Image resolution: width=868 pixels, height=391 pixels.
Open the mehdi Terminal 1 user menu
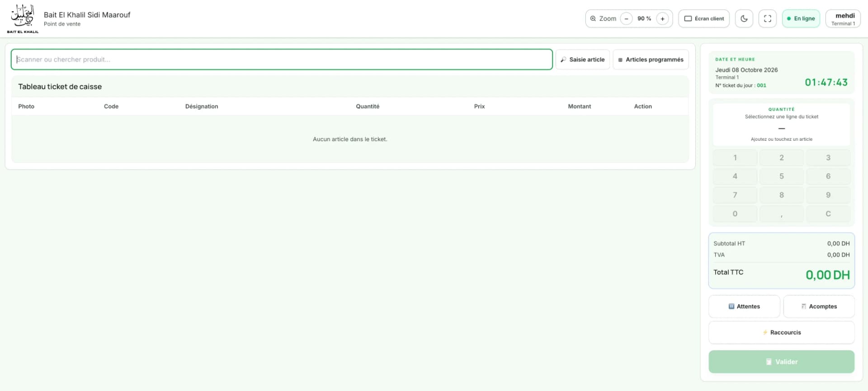point(843,19)
